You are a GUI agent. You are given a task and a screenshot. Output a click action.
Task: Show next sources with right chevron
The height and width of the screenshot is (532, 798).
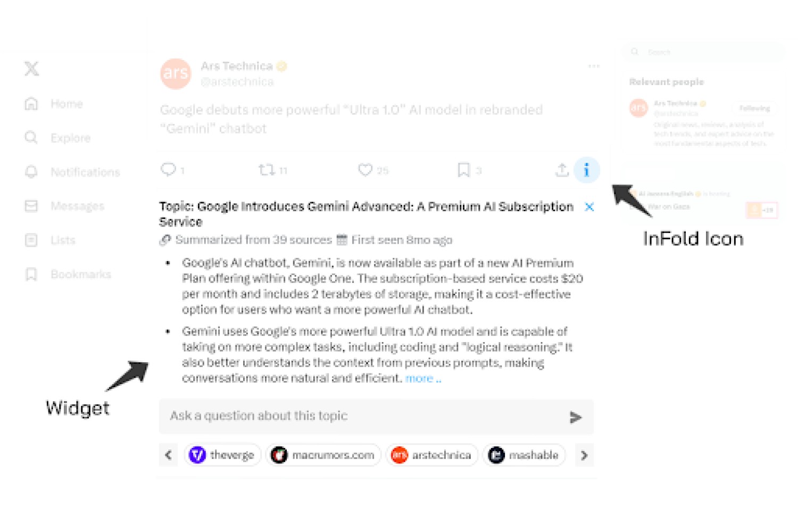(x=584, y=455)
